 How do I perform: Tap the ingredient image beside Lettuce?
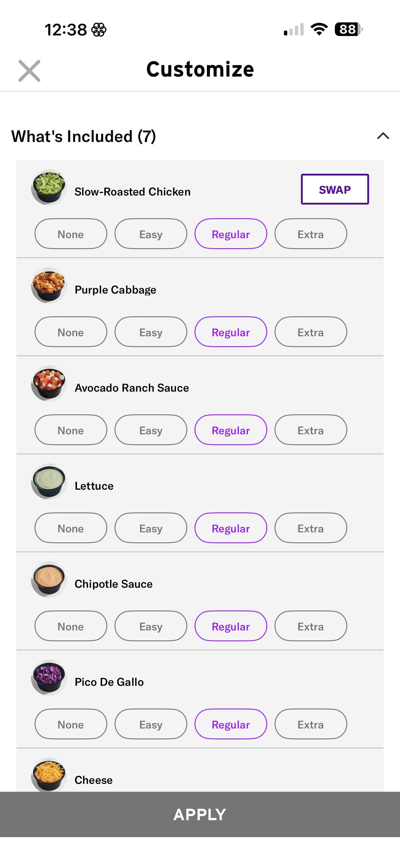coord(49,482)
